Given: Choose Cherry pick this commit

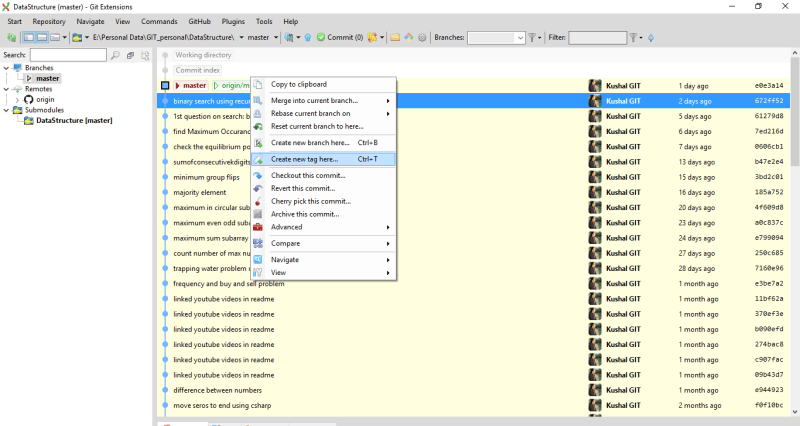Looking at the screenshot, I should pos(323,201).
